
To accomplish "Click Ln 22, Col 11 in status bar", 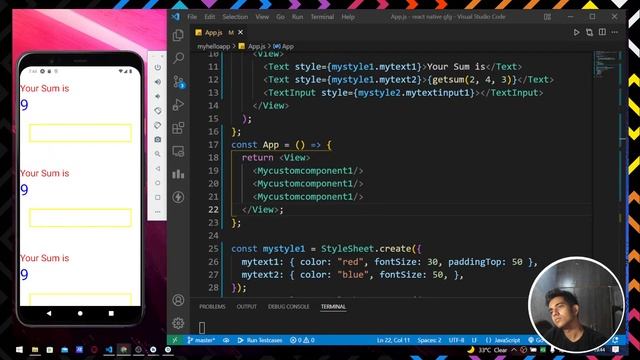I will click(393, 340).
